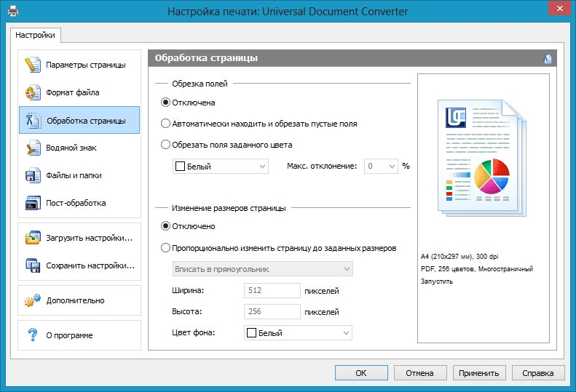The height and width of the screenshot is (392, 576).
Task: Select proportional page resize radio button
Action: pos(166,247)
